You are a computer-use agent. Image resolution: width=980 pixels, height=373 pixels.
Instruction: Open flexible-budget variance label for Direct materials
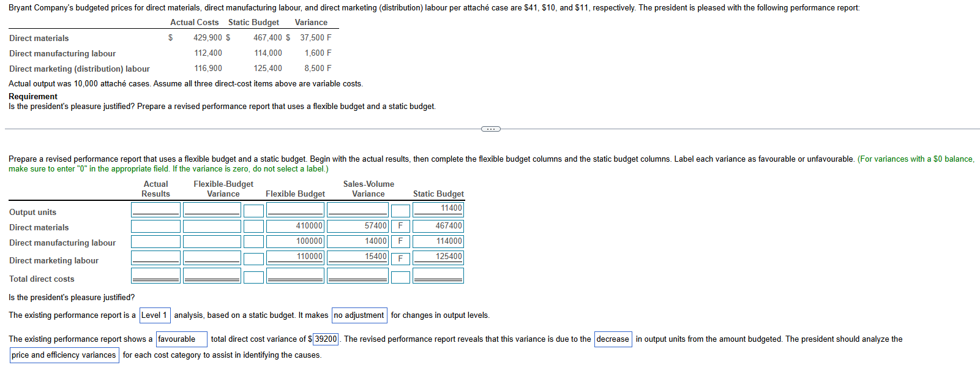tap(253, 226)
